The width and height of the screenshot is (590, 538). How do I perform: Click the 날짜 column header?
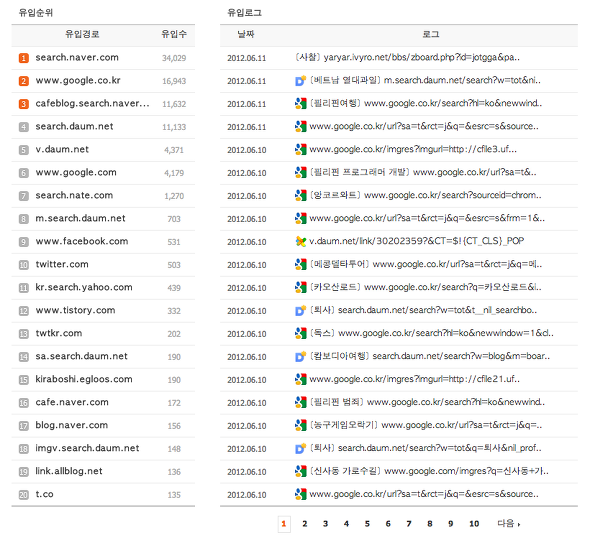pyautogui.click(x=246, y=34)
